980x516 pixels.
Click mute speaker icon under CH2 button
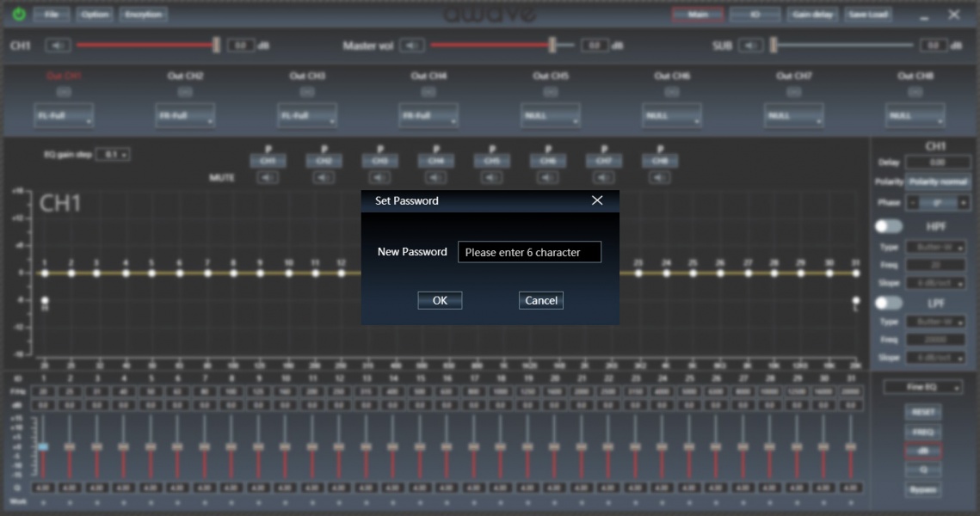point(324,178)
